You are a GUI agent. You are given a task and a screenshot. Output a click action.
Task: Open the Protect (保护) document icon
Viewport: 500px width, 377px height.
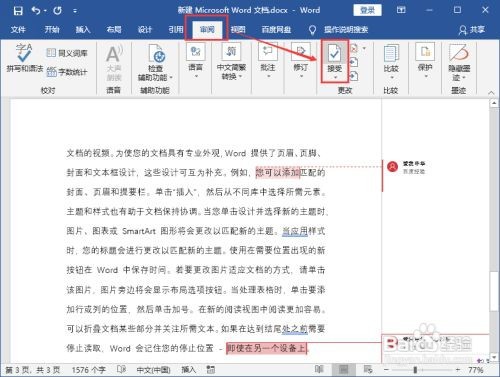point(425,52)
